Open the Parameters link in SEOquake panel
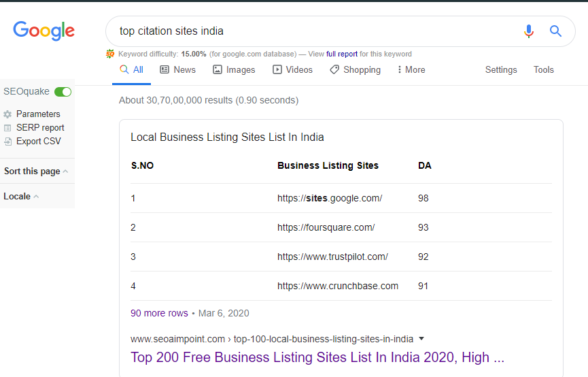This screenshot has height=377, width=588. pyautogui.click(x=38, y=114)
